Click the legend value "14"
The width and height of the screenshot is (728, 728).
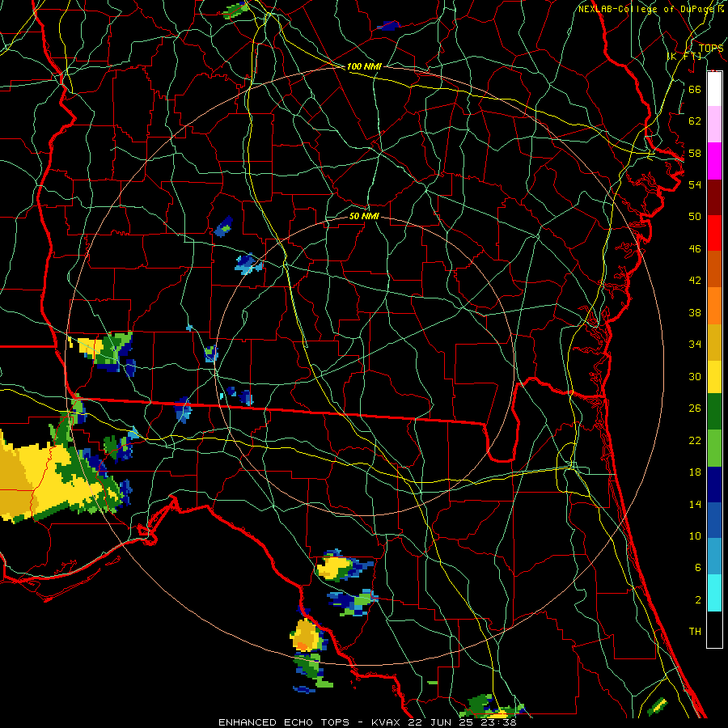coord(695,504)
